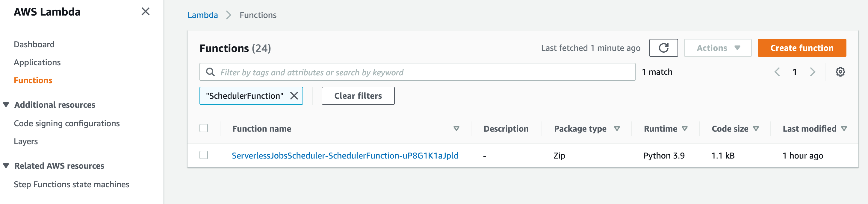Open the ServerlessJobsScheduler-SchedulerFunction link
The image size is (868, 204).
(345, 156)
